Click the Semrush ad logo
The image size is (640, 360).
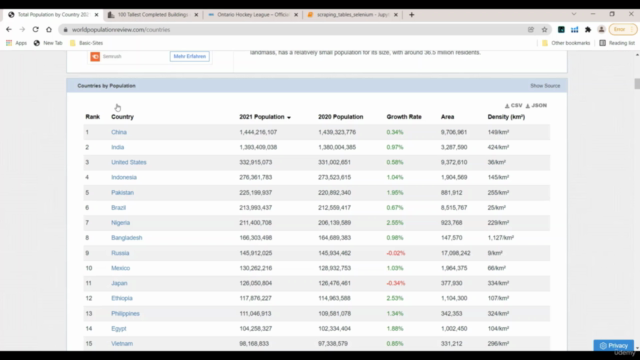click(x=95, y=56)
